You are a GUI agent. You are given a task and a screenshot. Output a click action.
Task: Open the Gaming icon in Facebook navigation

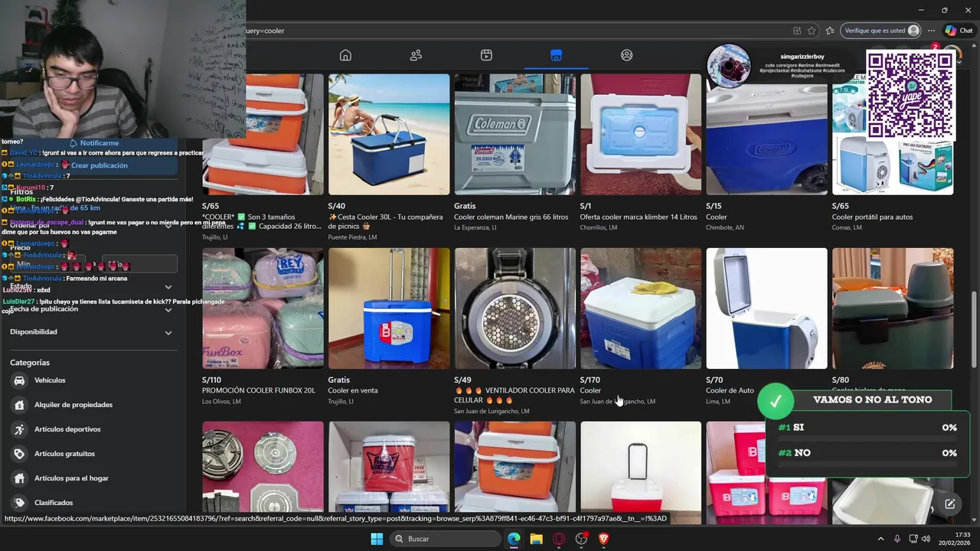coord(627,55)
